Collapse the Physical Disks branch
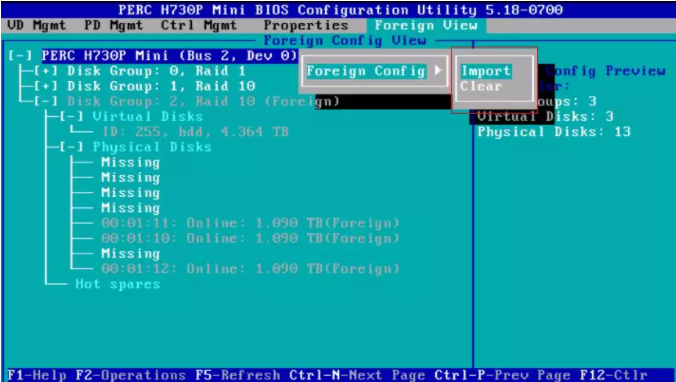The height and width of the screenshot is (382, 676). 71,147
